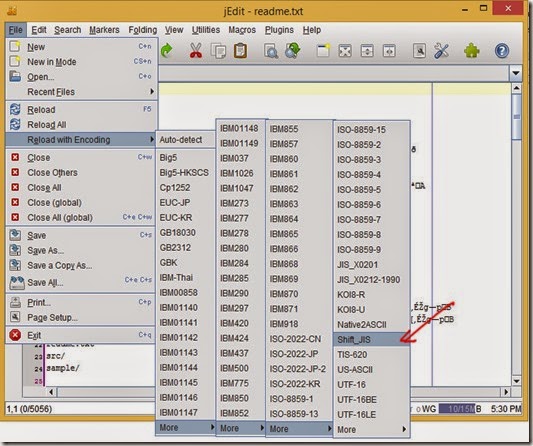Click caret status 1,1 (0/5056)

pyautogui.click(x=29, y=409)
